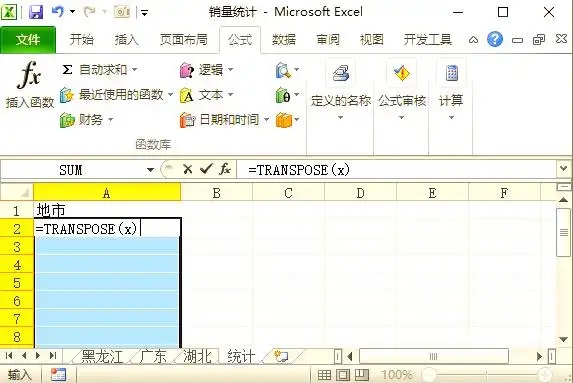This screenshot has width=573, height=383.
Task: Open the 文件 File menu button
Action: [28, 39]
